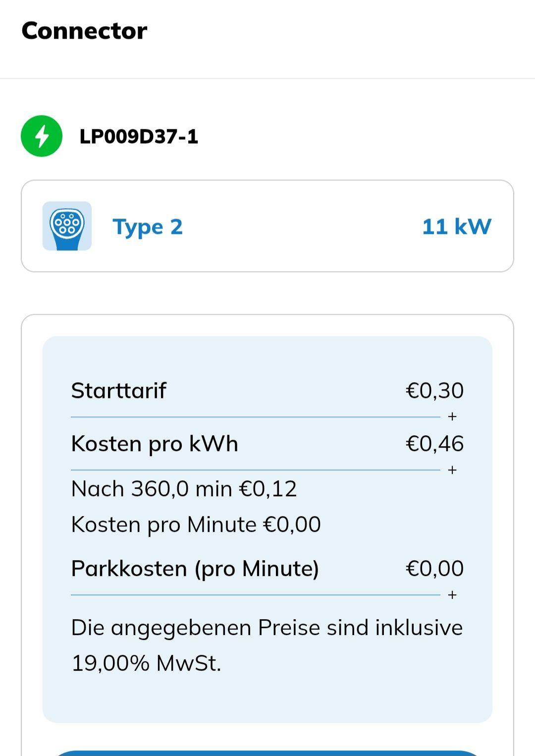
Task: Tap the Kosten pro Minute €0,00 line
Action: pos(196,524)
